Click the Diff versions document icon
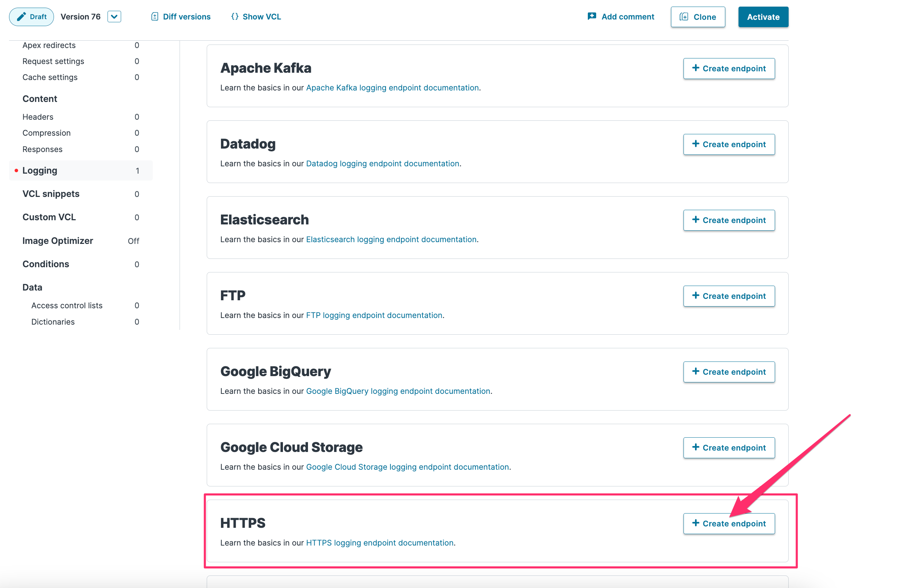Image resolution: width=900 pixels, height=588 pixels. (x=155, y=17)
